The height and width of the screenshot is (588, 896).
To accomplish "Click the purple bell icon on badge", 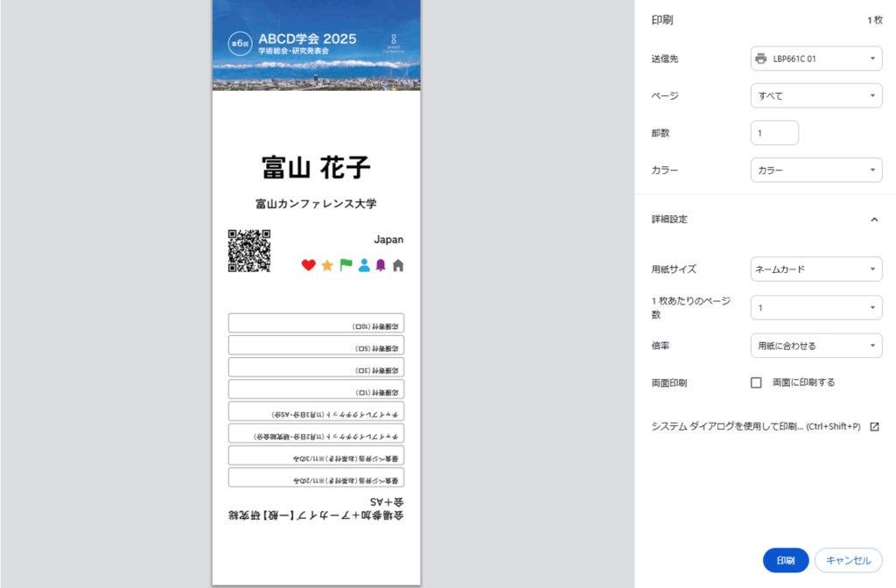I will click(x=381, y=265).
